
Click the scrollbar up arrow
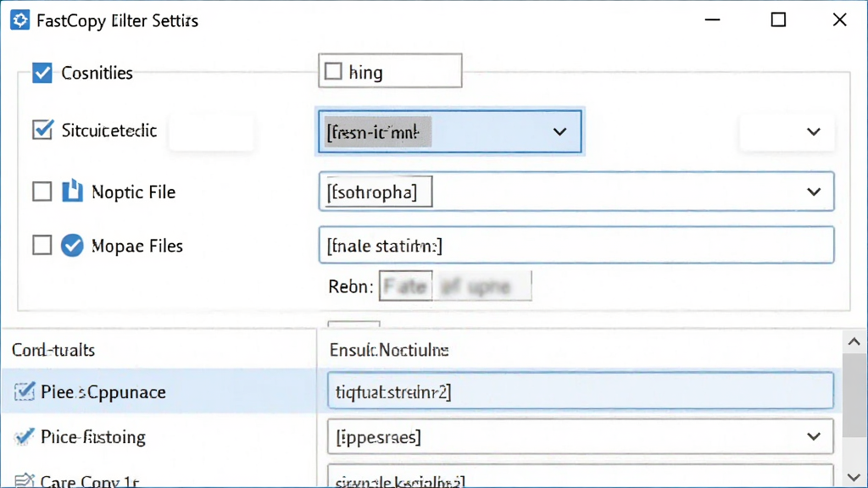[x=854, y=342]
